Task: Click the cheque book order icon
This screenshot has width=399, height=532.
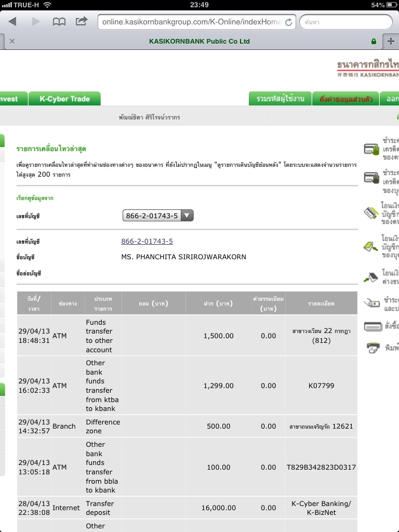Action: pos(373,326)
